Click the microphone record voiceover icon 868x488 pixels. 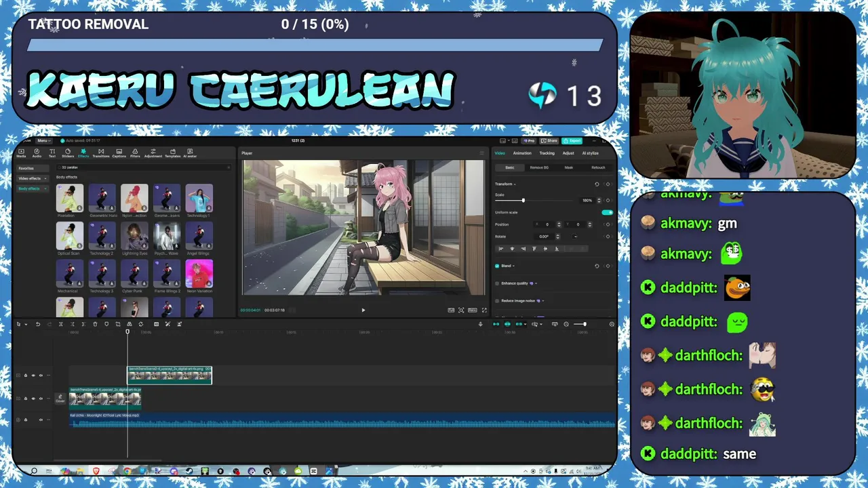tap(480, 324)
